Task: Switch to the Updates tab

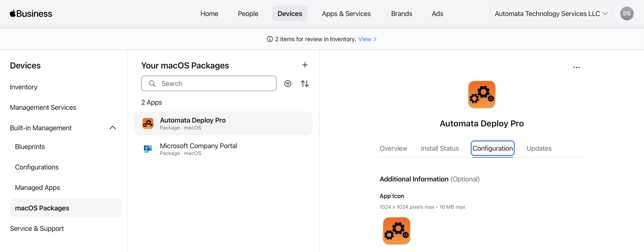Action: 539,148
